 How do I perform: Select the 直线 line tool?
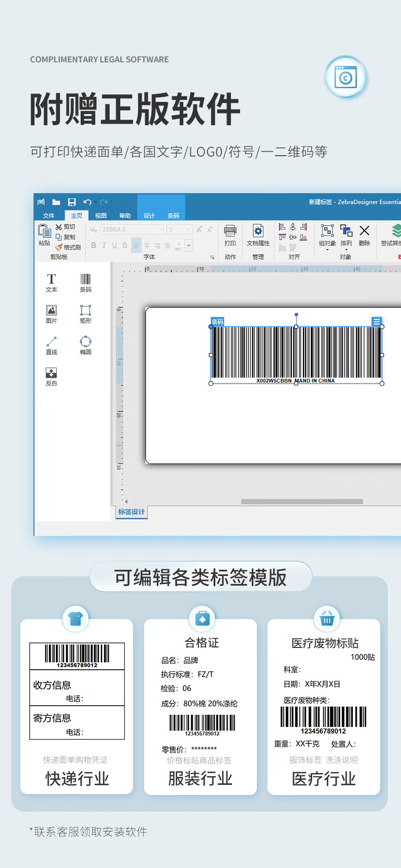51,345
